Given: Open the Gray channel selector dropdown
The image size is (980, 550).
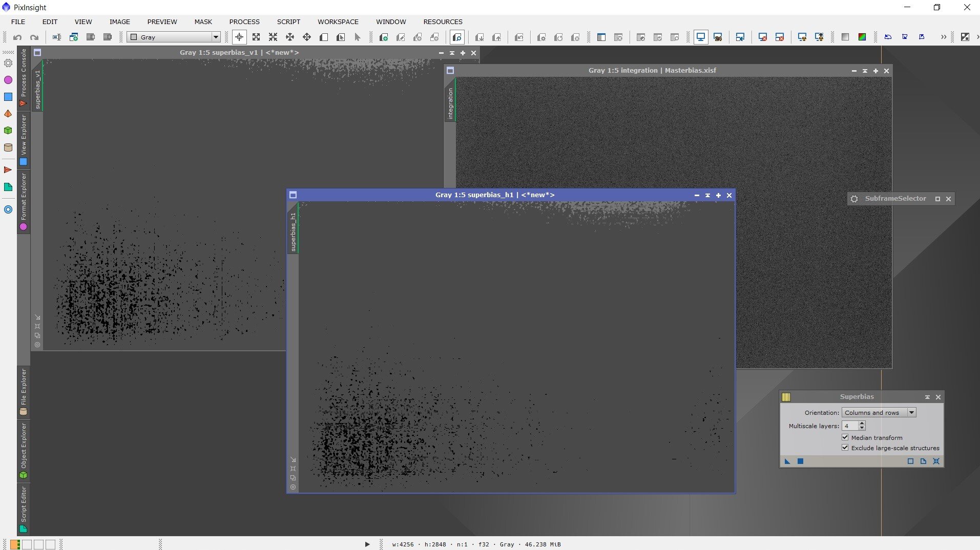Looking at the screenshot, I should click(x=174, y=37).
